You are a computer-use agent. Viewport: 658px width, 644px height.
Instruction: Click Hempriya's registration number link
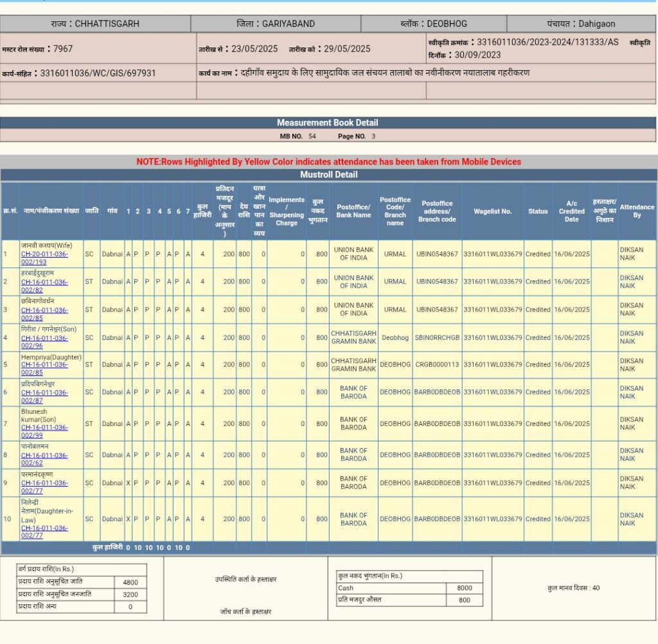tap(44, 368)
